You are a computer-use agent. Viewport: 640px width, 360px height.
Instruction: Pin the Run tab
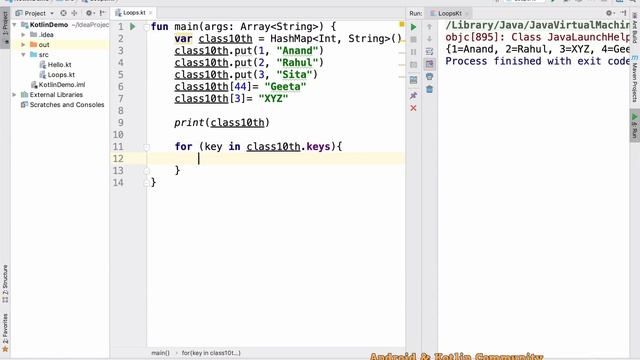[413, 96]
